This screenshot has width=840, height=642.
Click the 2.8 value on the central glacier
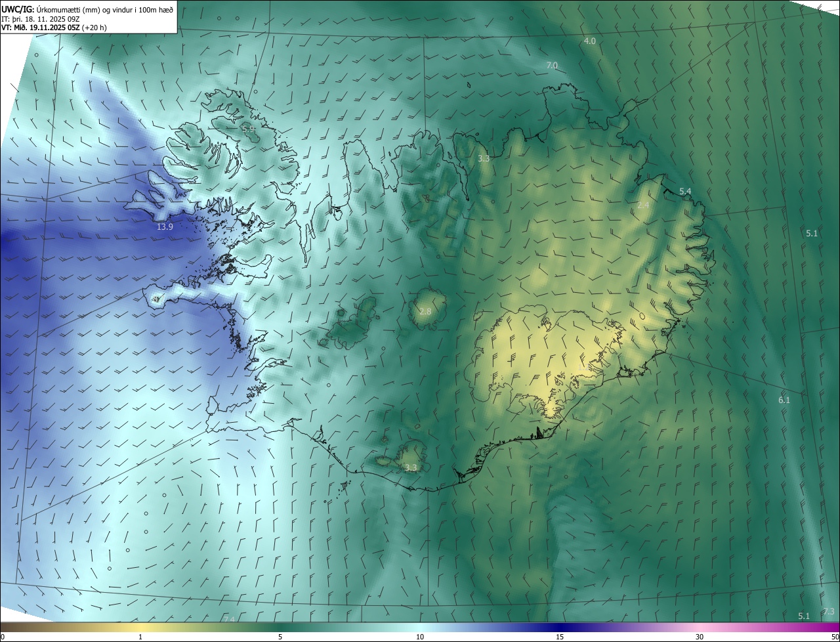425,311
